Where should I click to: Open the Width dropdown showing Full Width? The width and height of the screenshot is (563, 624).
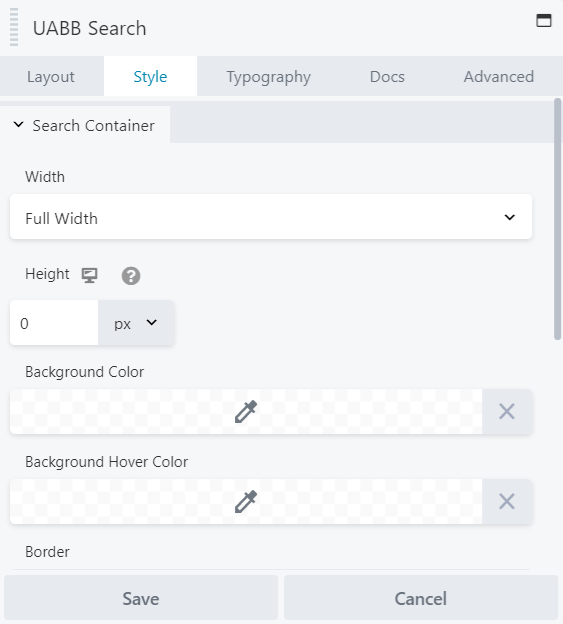tap(271, 217)
